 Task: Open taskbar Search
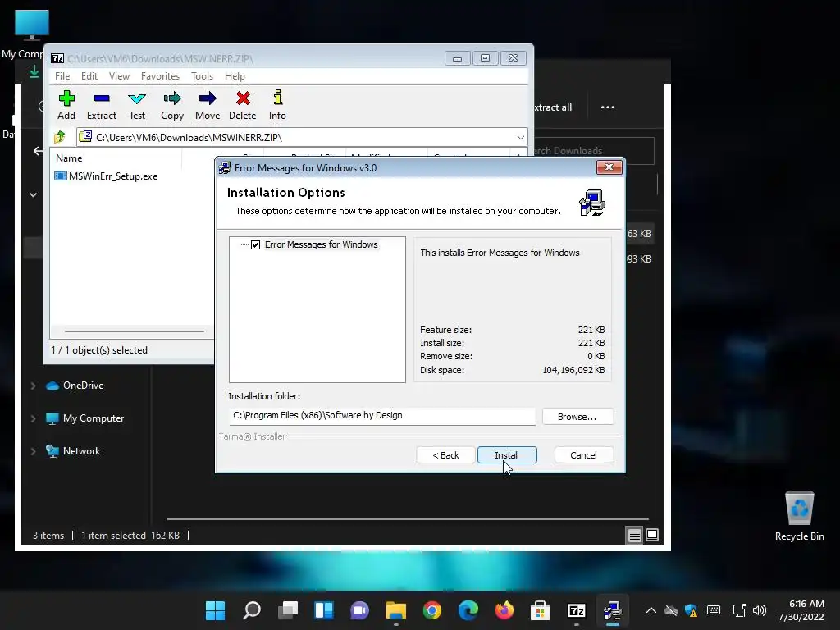point(252,610)
